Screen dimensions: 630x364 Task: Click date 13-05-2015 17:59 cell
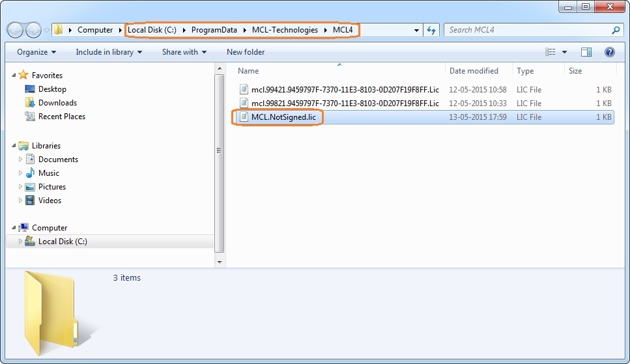click(x=478, y=117)
